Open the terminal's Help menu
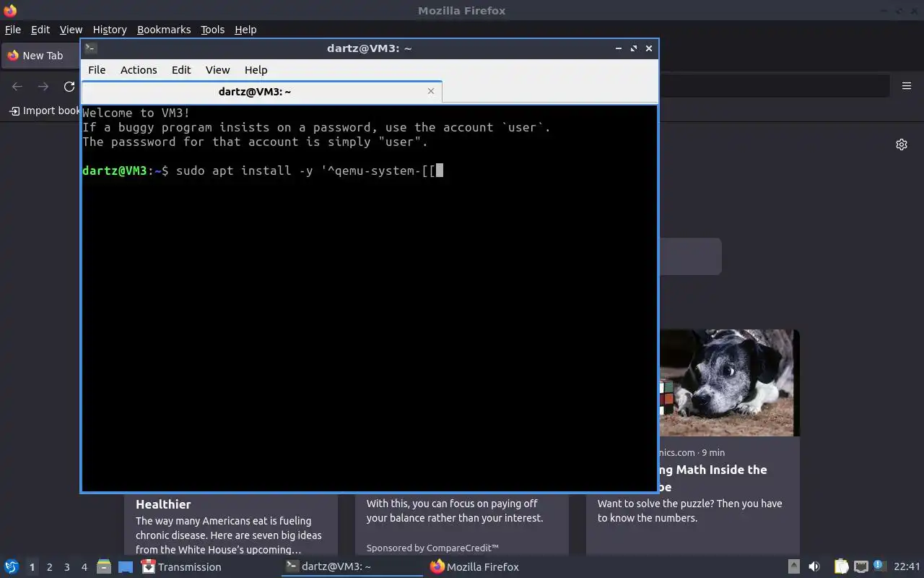The width and height of the screenshot is (924, 578). [256, 70]
